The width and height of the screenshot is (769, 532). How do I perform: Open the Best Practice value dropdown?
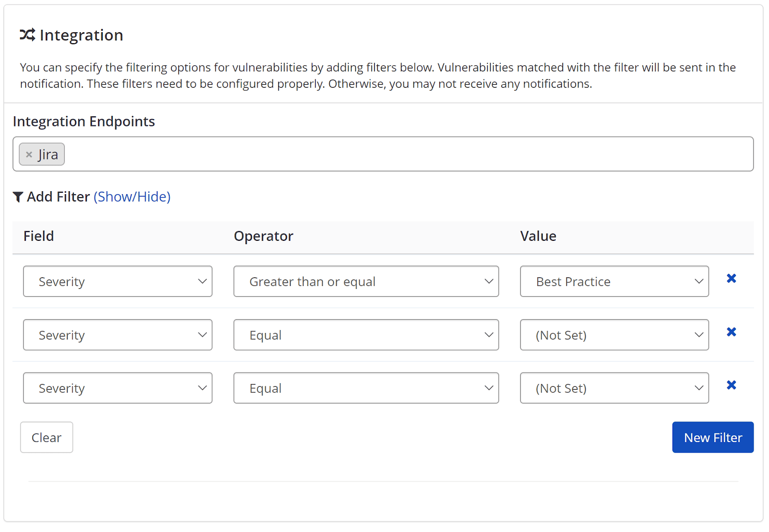(614, 281)
